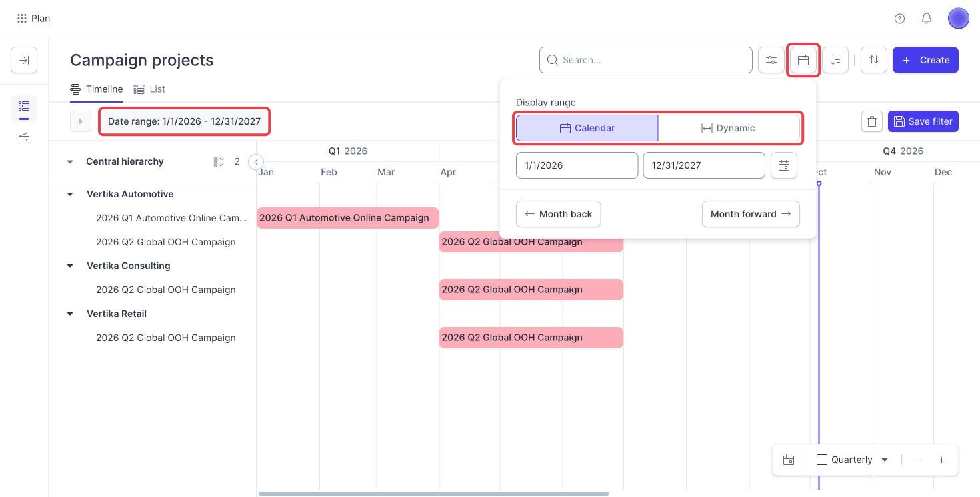The width and height of the screenshot is (980, 497).
Task: Open filter settings sliders icon beside search
Action: pos(771,60)
